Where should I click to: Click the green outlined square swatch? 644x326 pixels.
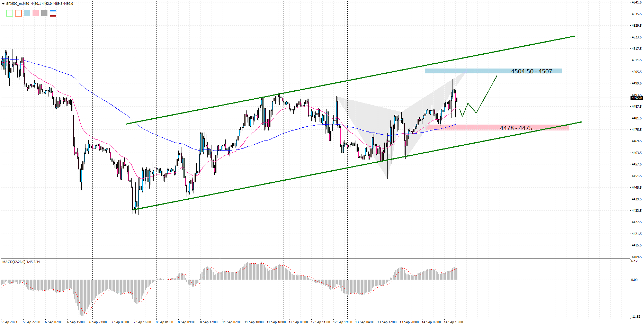pyautogui.click(x=10, y=13)
